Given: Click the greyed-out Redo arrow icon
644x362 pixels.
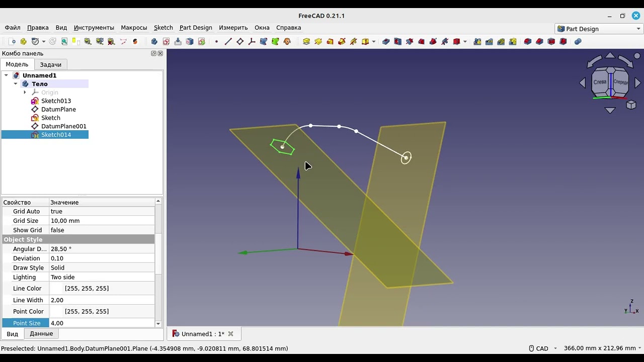Looking at the screenshot, I should click(x=52, y=42).
